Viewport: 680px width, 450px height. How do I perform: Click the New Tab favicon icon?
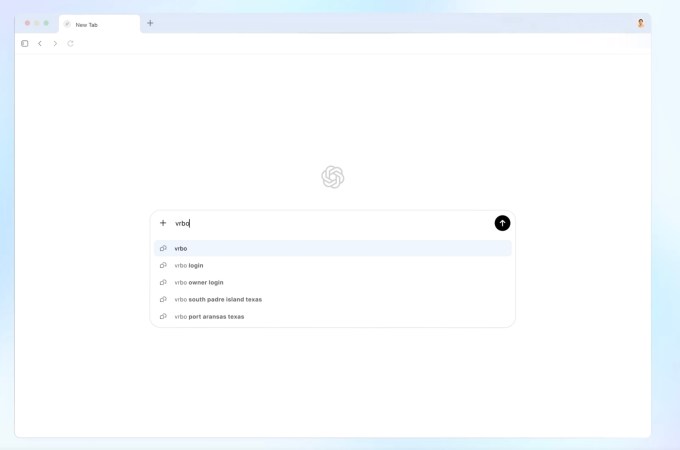(x=68, y=24)
